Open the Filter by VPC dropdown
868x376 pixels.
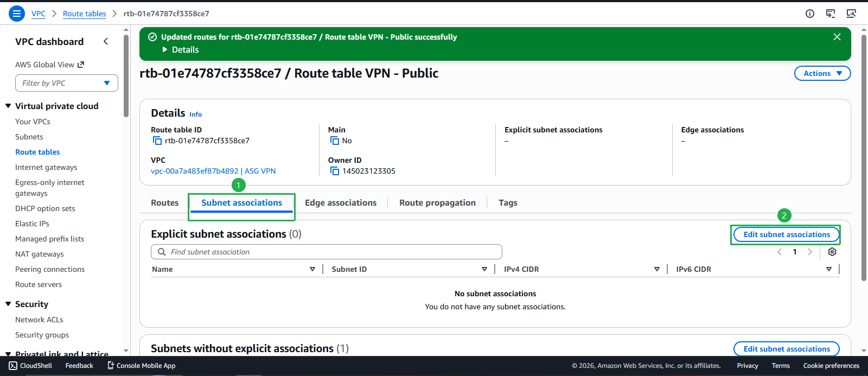67,83
